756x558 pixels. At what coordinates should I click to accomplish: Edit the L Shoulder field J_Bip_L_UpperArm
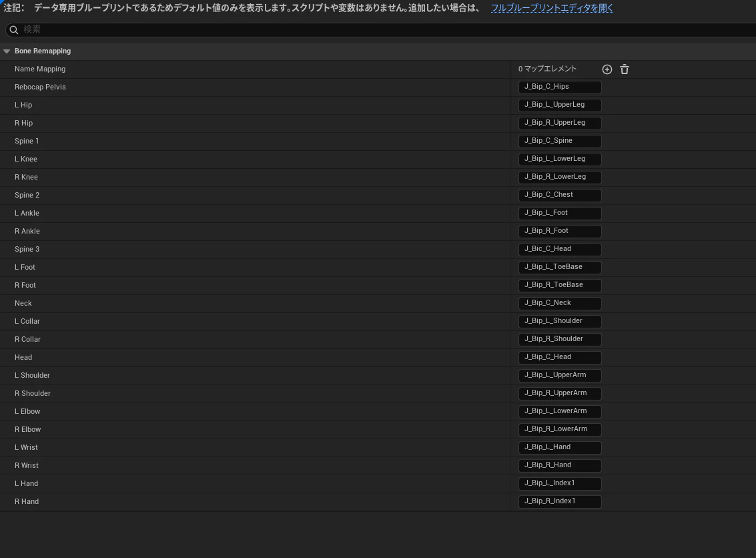click(x=560, y=374)
